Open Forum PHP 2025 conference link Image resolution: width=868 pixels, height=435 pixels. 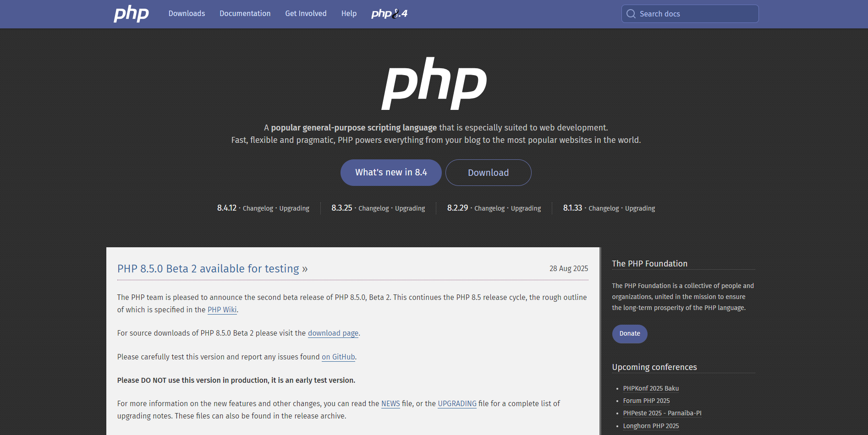(646, 401)
